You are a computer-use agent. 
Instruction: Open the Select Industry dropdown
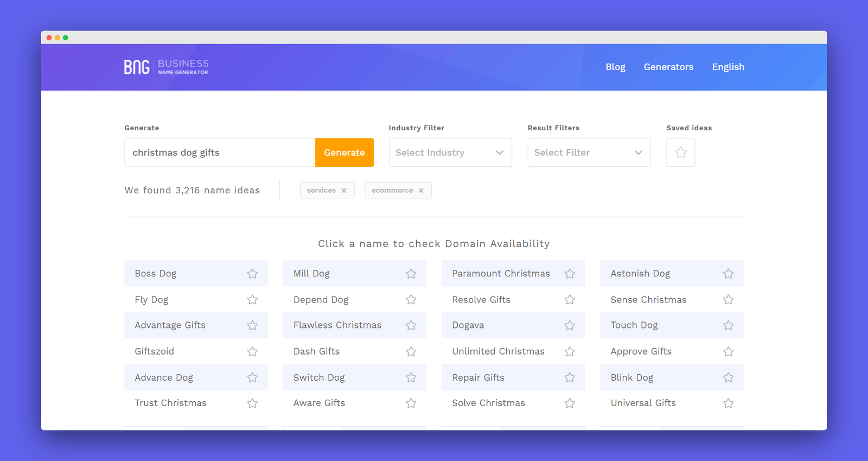450,153
